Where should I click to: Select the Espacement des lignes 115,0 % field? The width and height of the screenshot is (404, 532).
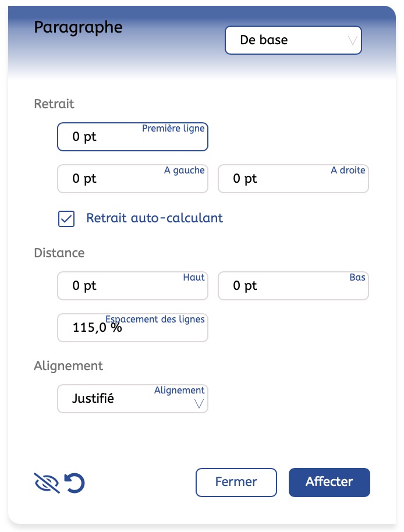pos(133,328)
